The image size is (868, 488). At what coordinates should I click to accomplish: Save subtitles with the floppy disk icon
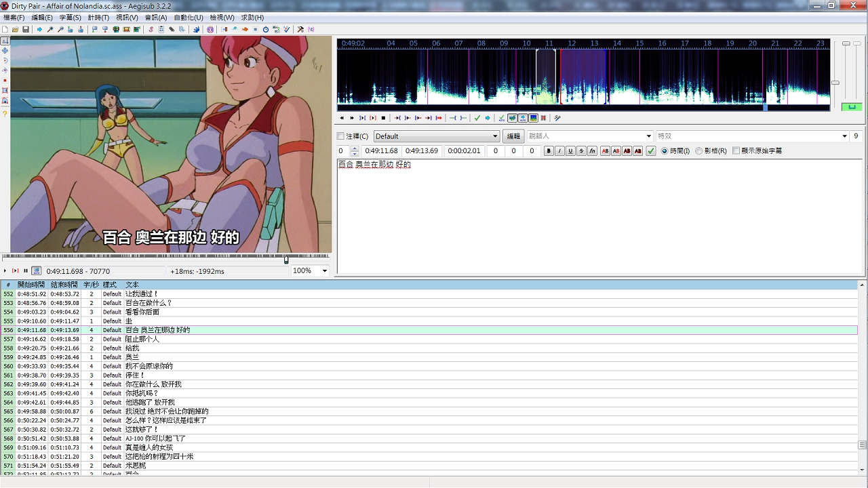(x=26, y=30)
